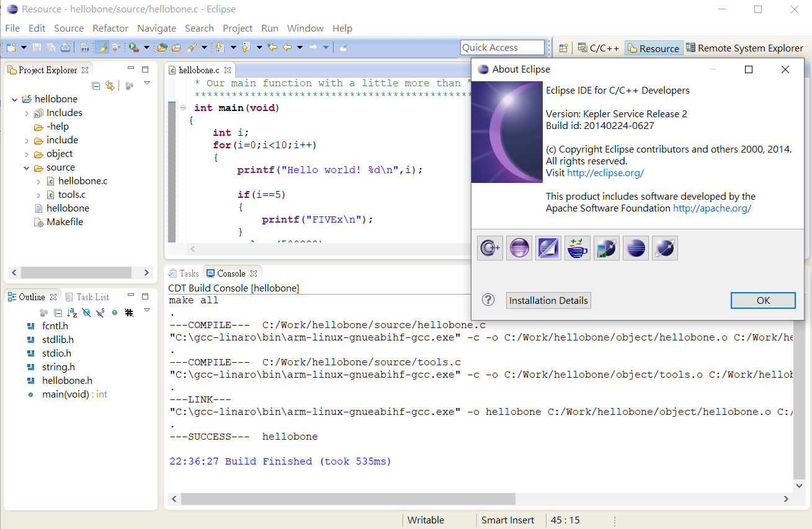This screenshot has width=812, height=529.
Task: Click the Open Type toolbar icon
Action: click(162, 48)
